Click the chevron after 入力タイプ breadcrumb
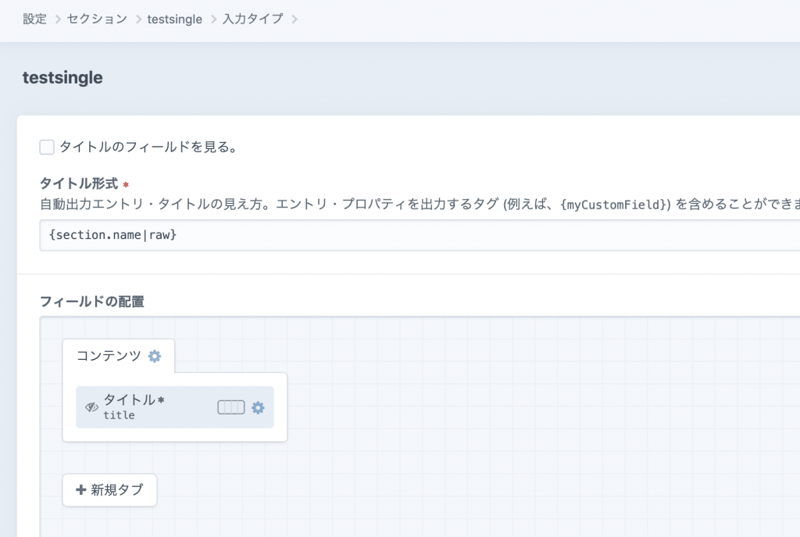Image resolution: width=800 pixels, height=537 pixels. (x=294, y=18)
